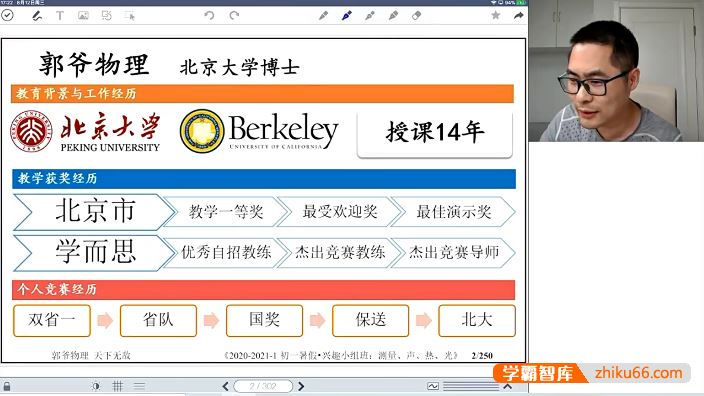The height and width of the screenshot is (396, 704).
Task: Tap the checkmark done icon
Action: (7, 15)
